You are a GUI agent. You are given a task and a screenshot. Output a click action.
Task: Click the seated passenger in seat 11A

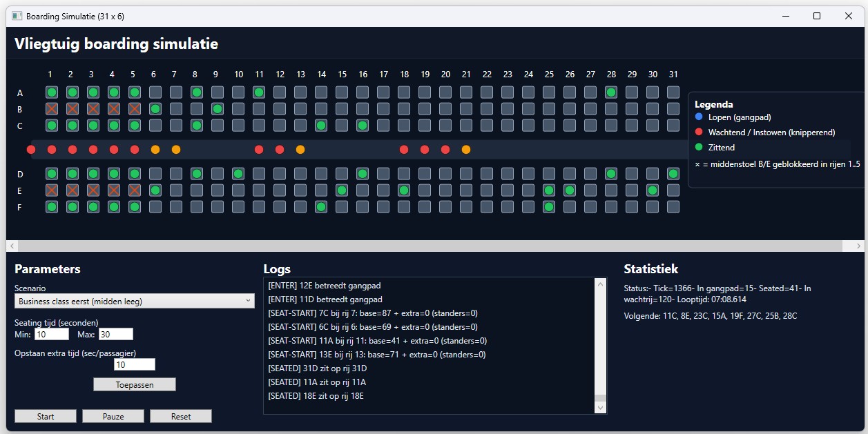click(x=259, y=92)
